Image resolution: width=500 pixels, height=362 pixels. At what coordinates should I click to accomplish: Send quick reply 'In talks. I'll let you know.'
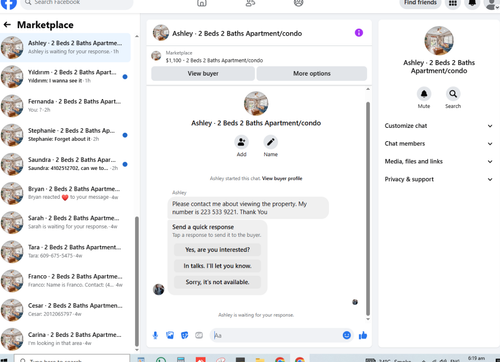tap(217, 266)
